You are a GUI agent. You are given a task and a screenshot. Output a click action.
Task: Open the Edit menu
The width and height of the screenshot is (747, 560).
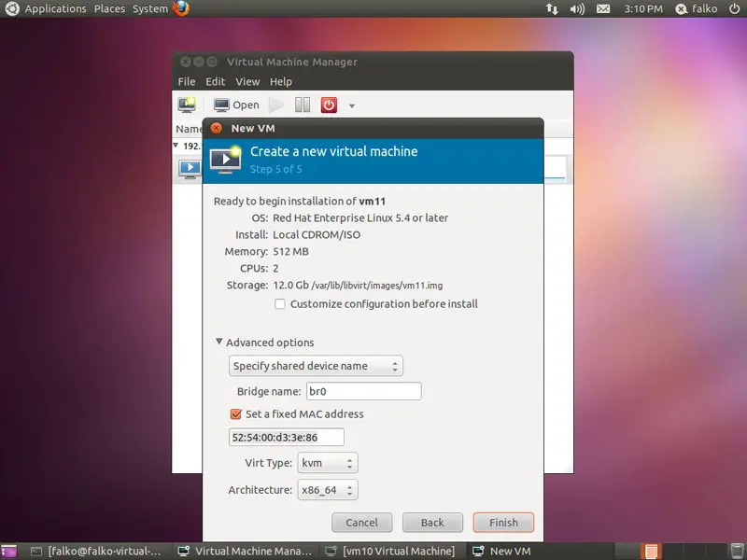[216, 81]
